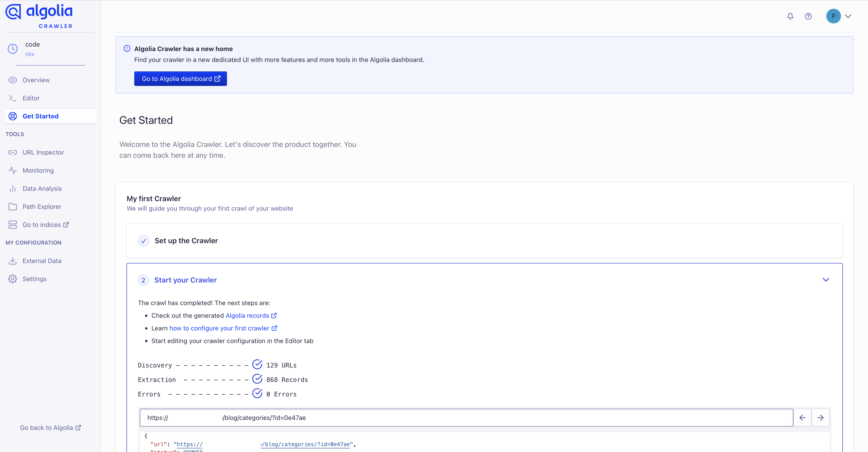Collapse the Start your Crawler section

coord(826,280)
